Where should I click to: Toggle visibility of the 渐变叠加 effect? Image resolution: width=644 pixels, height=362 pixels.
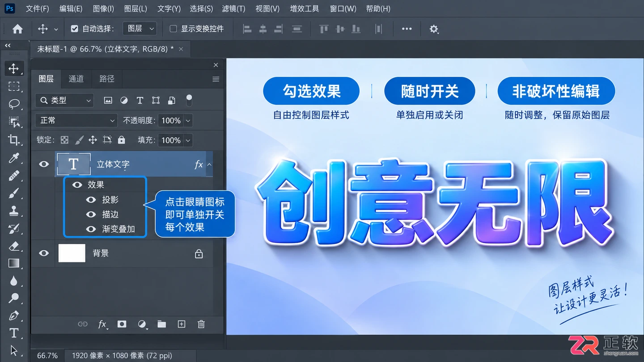91,229
